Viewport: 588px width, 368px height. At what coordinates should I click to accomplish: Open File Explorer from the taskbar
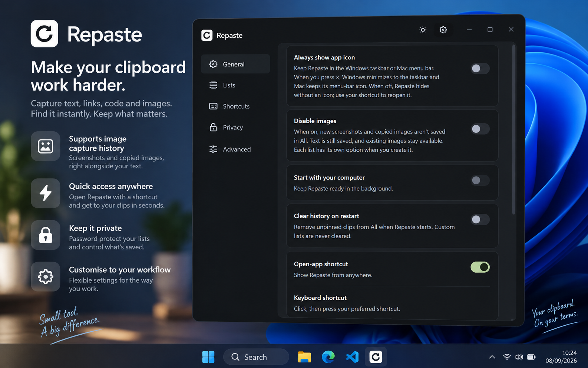coord(304,357)
